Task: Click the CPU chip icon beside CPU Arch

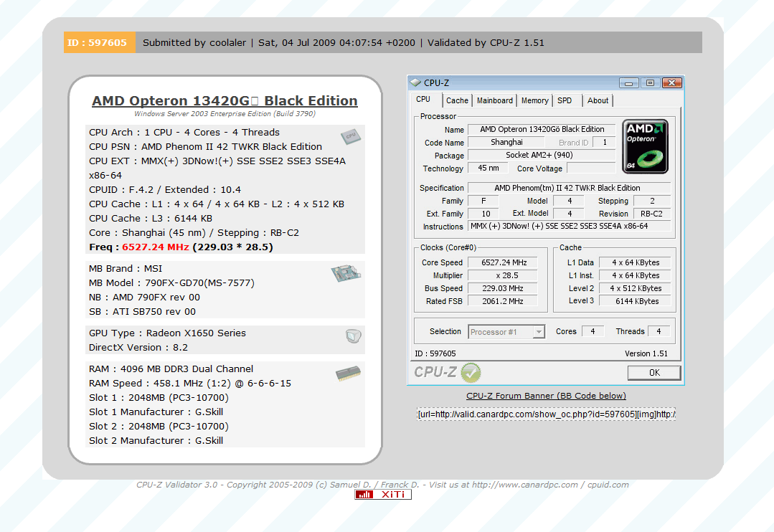Action: (x=351, y=136)
